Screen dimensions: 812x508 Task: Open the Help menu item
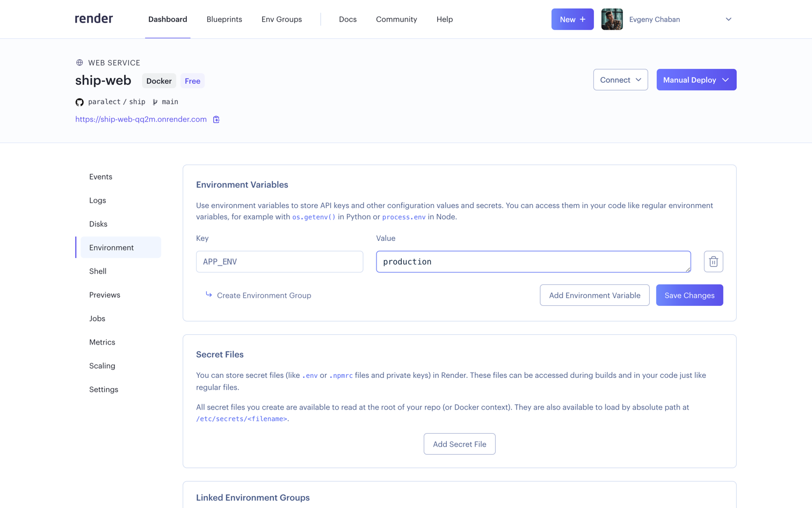pos(445,19)
